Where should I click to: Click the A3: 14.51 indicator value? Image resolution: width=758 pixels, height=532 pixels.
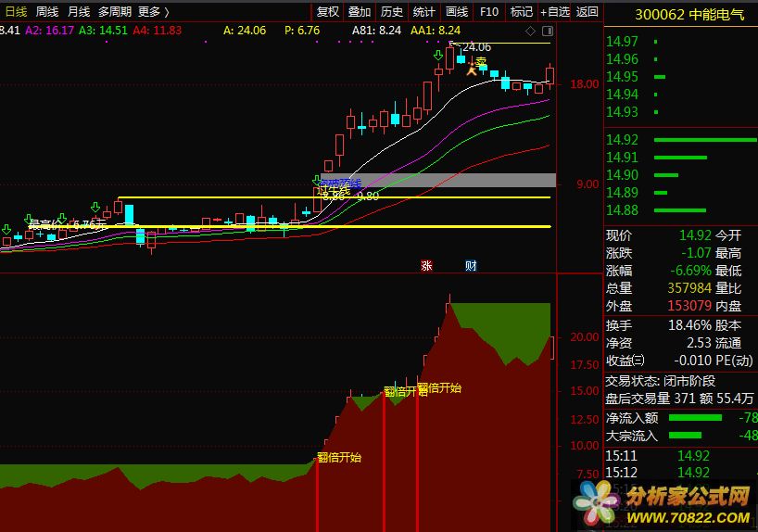(104, 31)
